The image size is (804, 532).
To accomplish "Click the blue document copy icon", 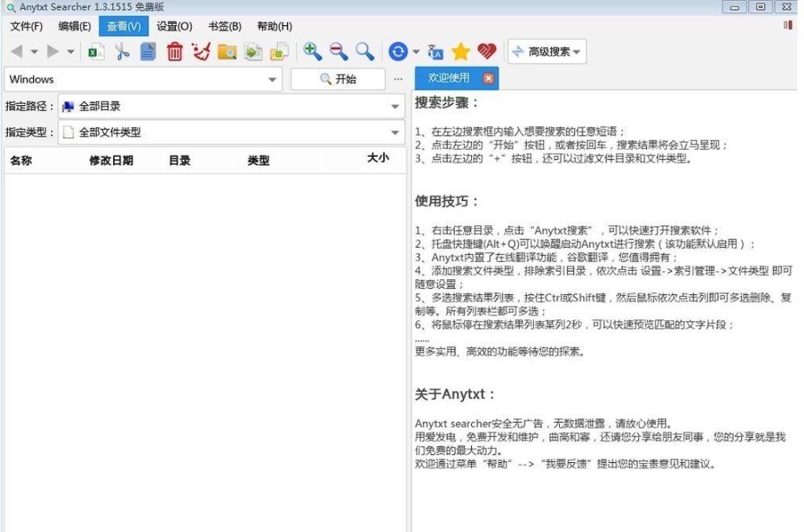I will coord(148,52).
